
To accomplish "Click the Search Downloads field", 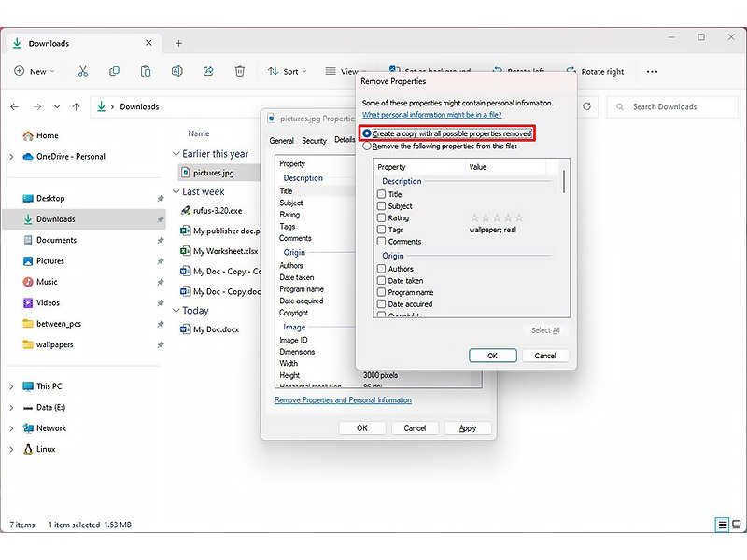I will pyautogui.click(x=671, y=106).
